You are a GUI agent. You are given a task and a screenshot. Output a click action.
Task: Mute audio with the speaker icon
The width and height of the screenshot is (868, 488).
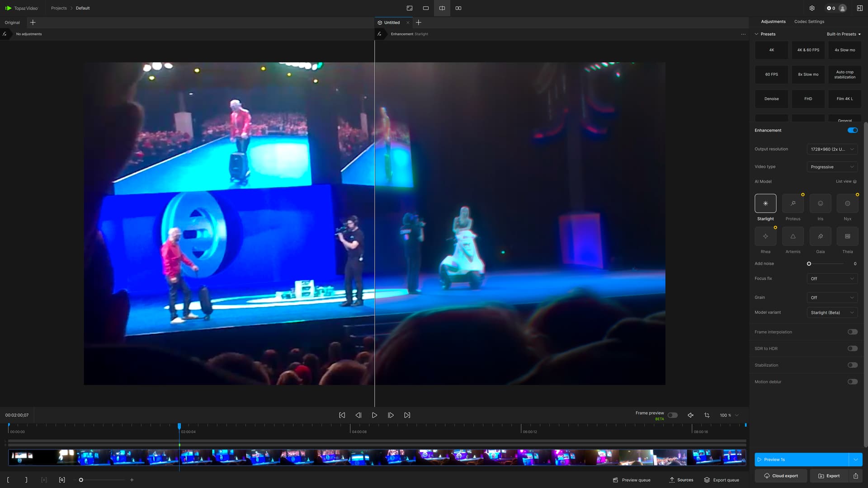690,415
